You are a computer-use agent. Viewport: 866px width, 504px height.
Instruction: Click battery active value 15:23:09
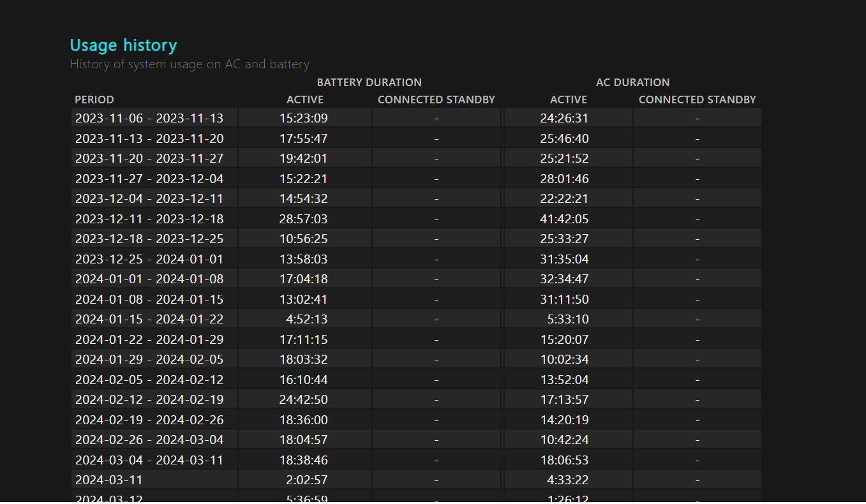(304, 118)
